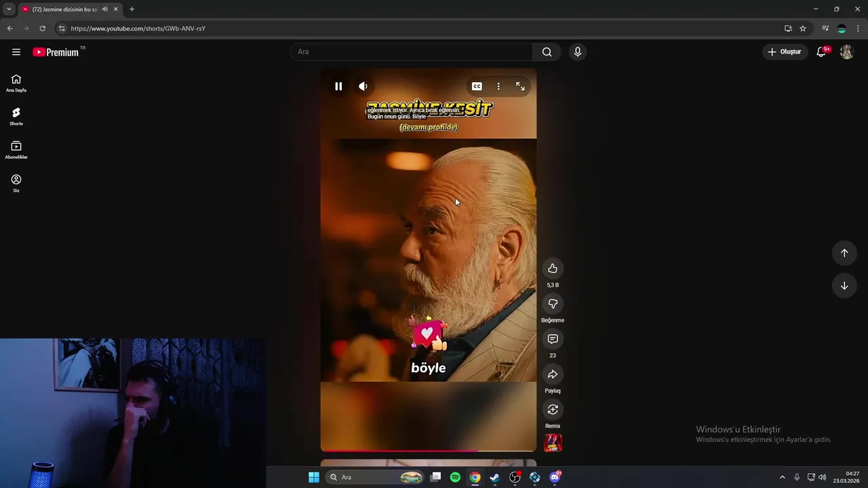Focus the YouTube Ara search field
Screen dimensions: 868x488
[x=412, y=52]
